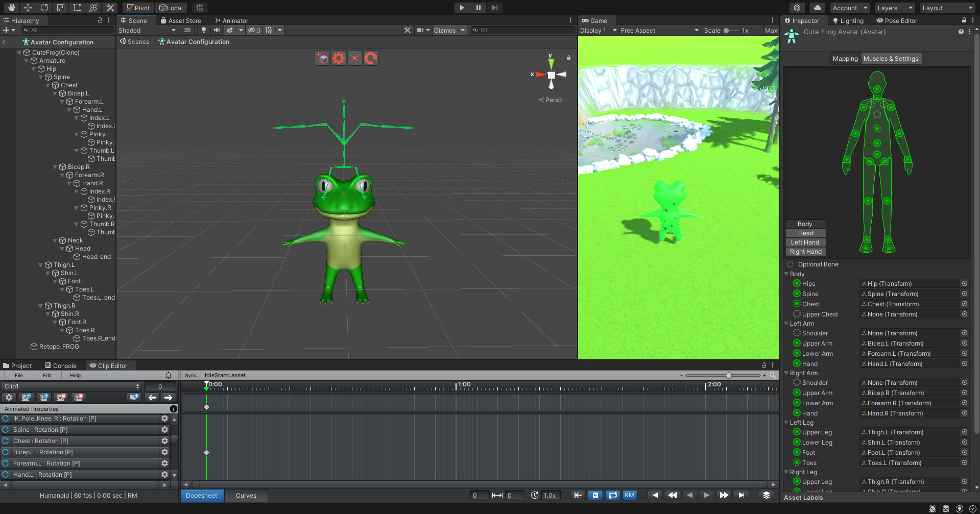The height and width of the screenshot is (514, 980).
Task: Toggle the RM root motion button
Action: 629,495
